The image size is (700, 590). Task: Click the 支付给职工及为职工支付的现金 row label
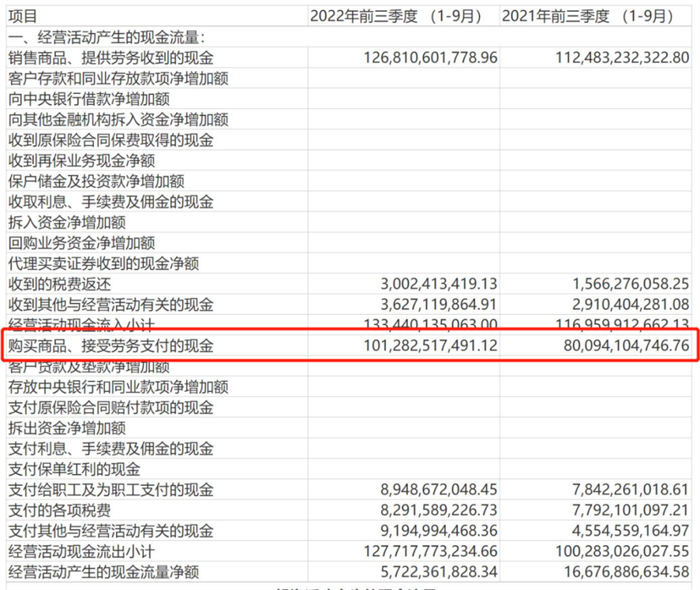[110, 490]
